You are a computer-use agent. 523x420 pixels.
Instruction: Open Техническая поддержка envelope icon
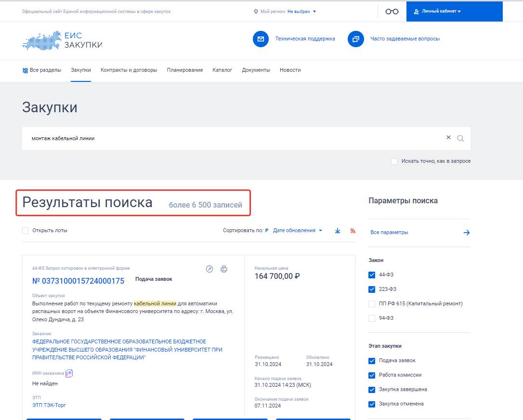pos(261,39)
